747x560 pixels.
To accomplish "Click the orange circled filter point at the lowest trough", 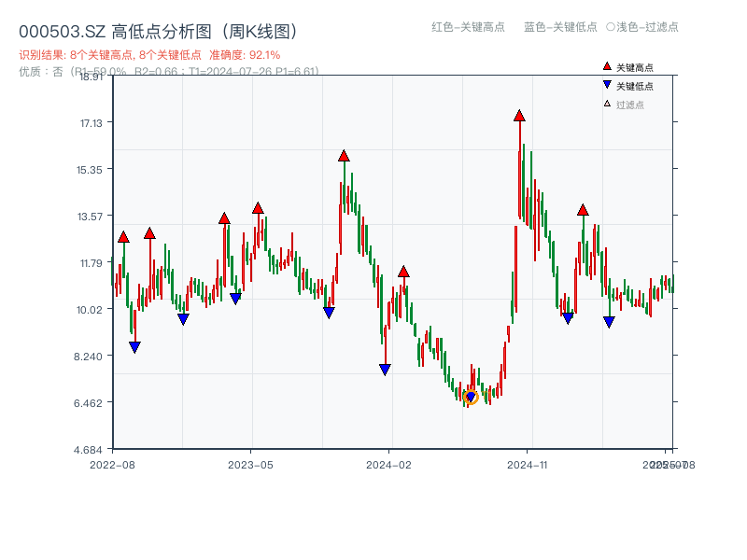I will click(472, 397).
